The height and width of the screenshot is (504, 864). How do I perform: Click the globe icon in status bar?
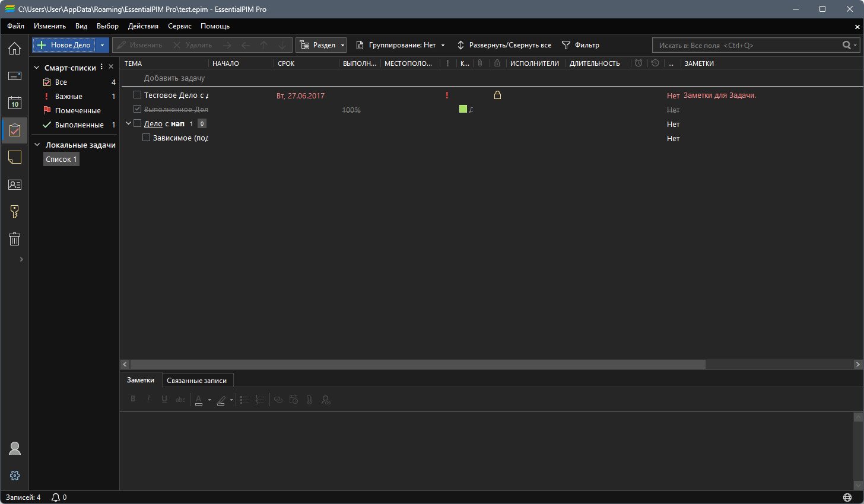tap(847, 497)
